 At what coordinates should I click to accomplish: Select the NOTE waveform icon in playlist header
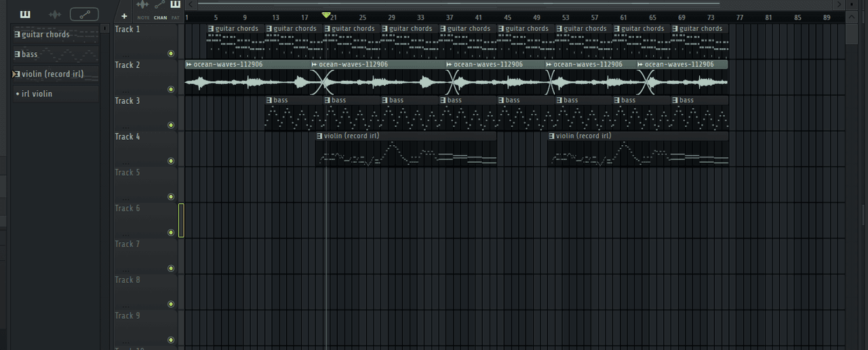[x=143, y=5]
